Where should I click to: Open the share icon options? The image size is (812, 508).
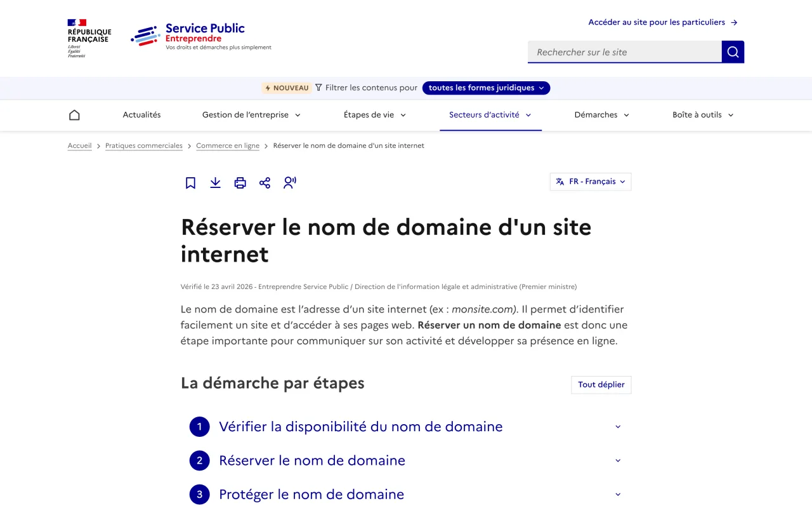[x=265, y=183]
